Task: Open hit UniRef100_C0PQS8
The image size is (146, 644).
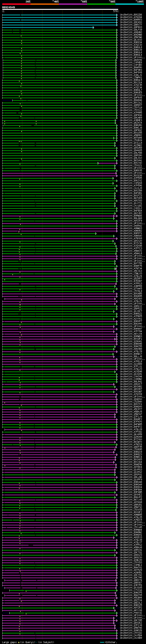Action: point(131,183)
